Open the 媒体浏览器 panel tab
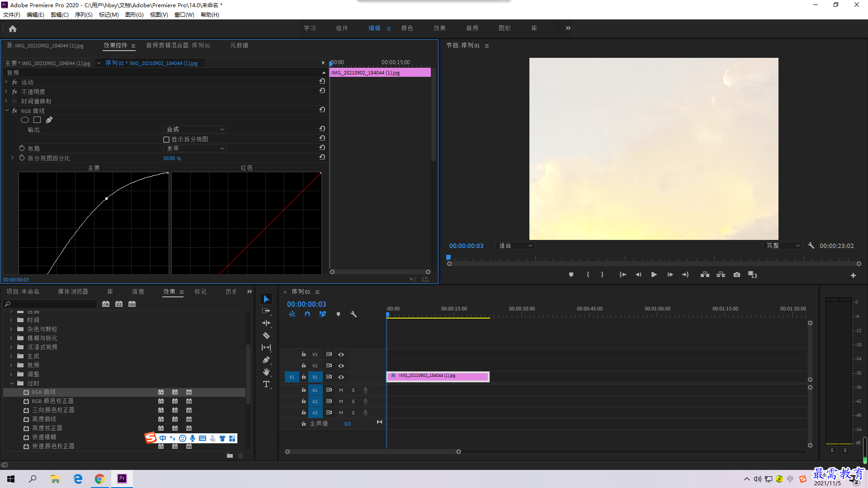Viewport: 868px width, 488px height. [x=73, y=291]
